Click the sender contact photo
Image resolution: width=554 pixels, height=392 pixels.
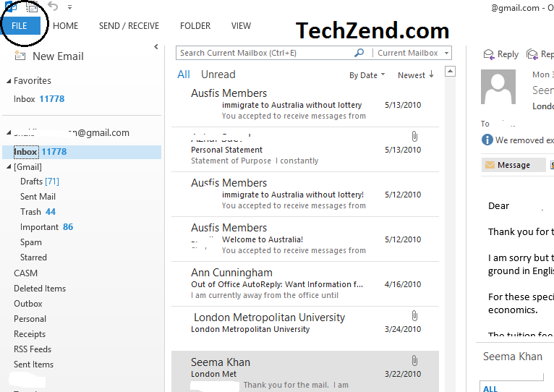(x=498, y=87)
